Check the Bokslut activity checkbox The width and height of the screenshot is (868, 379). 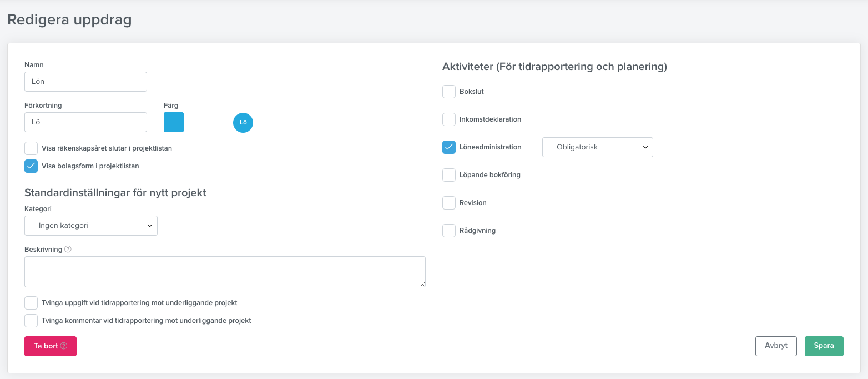(449, 91)
